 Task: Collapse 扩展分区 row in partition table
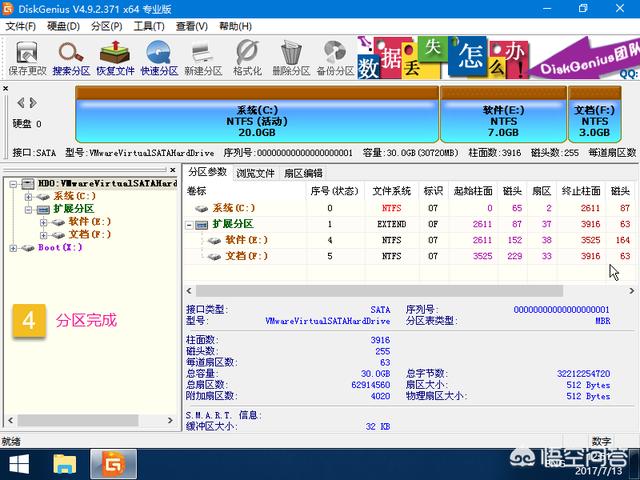pyautogui.click(x=189, y=225)
